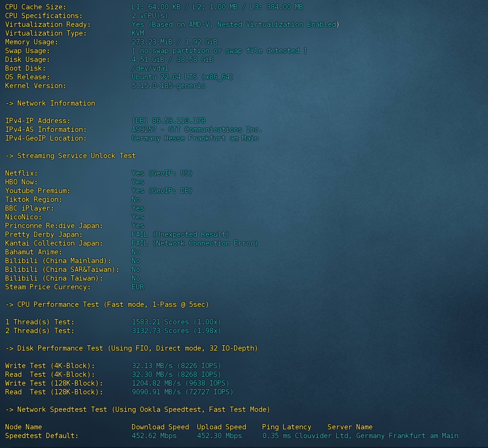Select 'FAIL (Network Connection Error)' for Kantai Collection
The width and height of the screenshot is (488, 448).
coord(195,243)
